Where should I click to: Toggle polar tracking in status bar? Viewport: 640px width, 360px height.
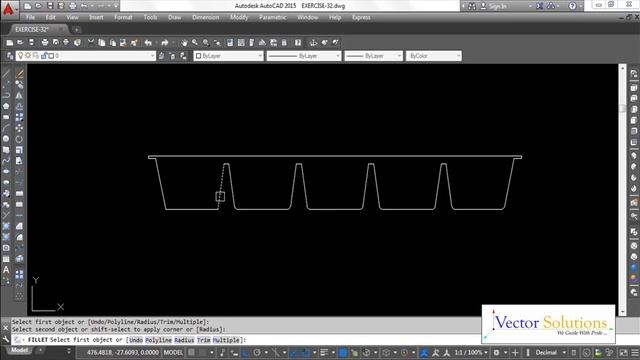pyautogui.click(x=257, y=352)
